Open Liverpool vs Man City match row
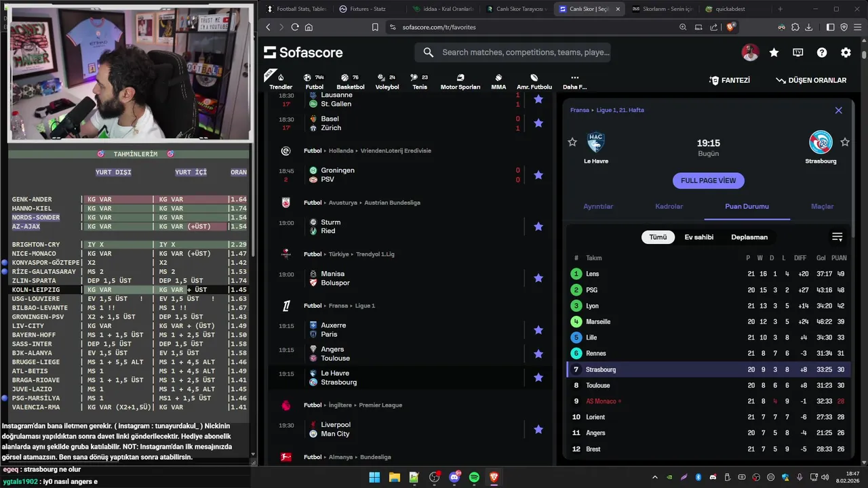868x488 pixels. [x=409, y=429]
